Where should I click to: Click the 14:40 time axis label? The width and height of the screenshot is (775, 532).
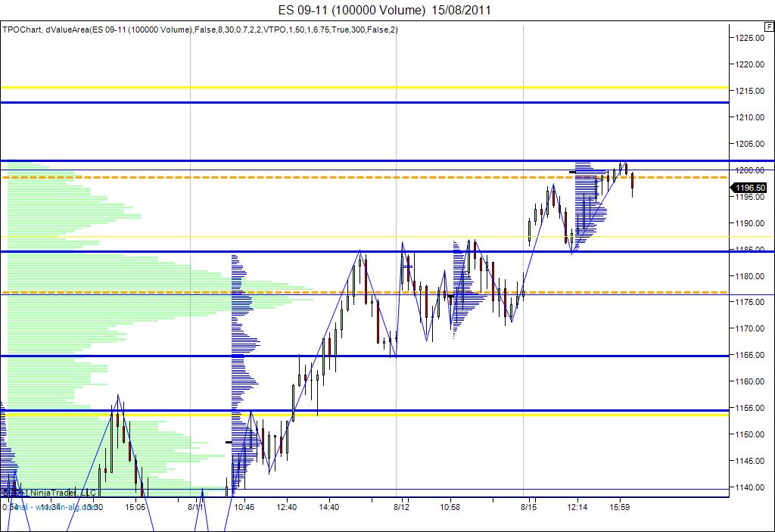click(328, 507)
